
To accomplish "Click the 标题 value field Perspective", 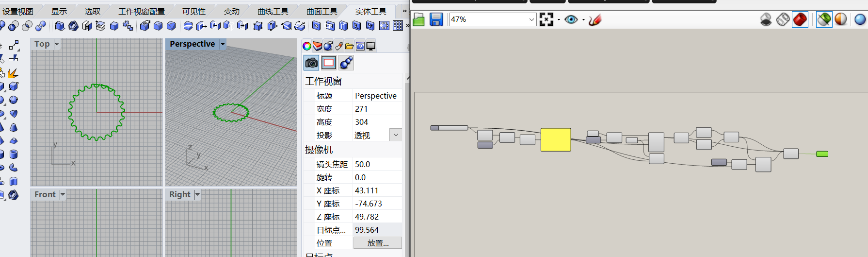I will (377, 96).
